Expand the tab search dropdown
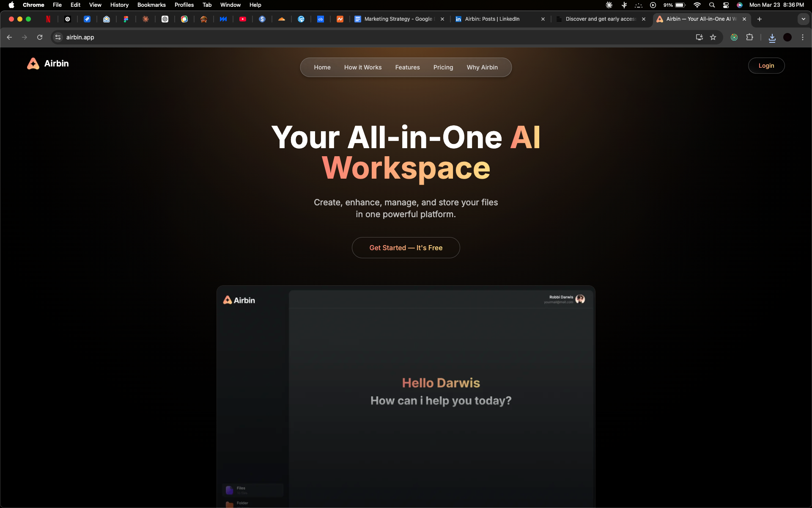Screen dimensions: 812x508 [804, 19]
